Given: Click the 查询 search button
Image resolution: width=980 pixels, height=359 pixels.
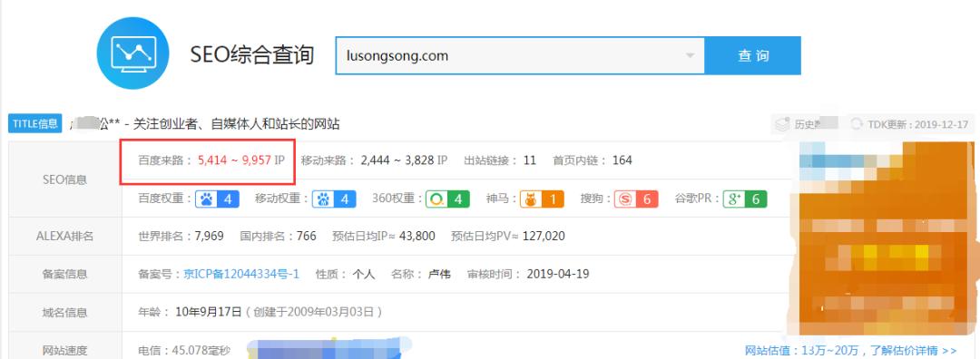Looking at the screenshot, I should (752, 55).
